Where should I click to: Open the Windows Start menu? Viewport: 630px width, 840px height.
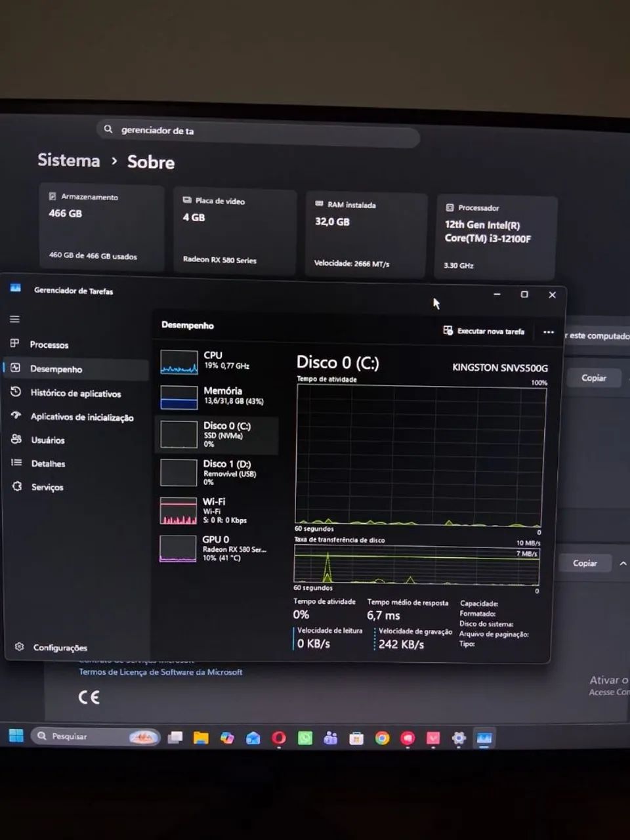pos(16,736)
